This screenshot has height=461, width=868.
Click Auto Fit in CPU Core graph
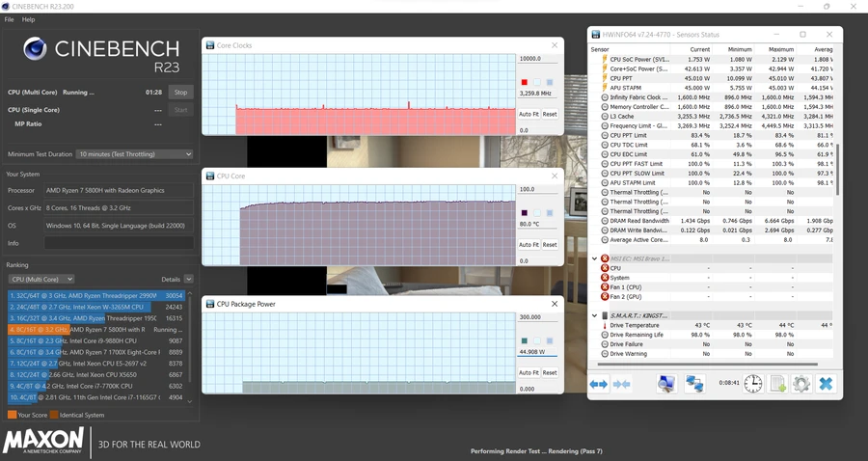[x=529, y=245]
